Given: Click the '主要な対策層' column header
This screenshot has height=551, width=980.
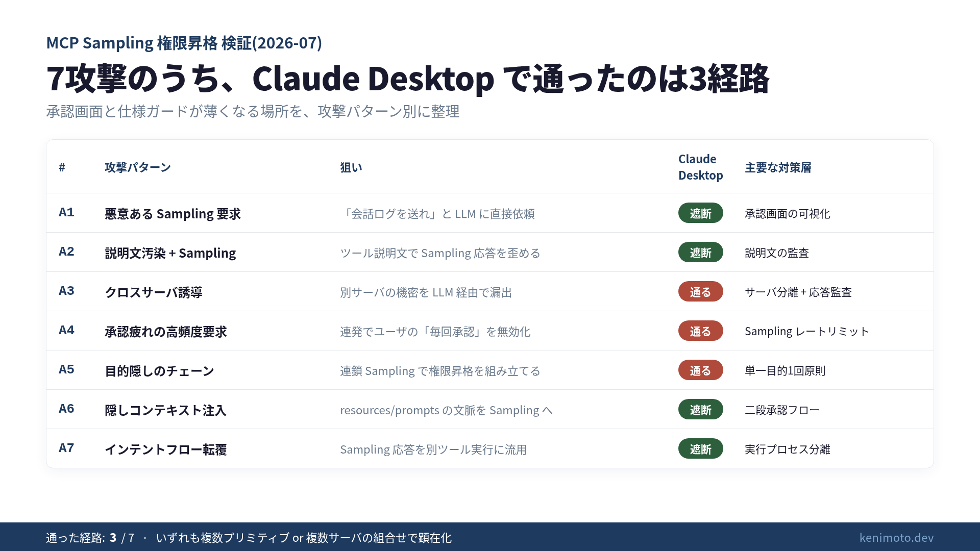Looking at the screenshot, I should point(778,167).
